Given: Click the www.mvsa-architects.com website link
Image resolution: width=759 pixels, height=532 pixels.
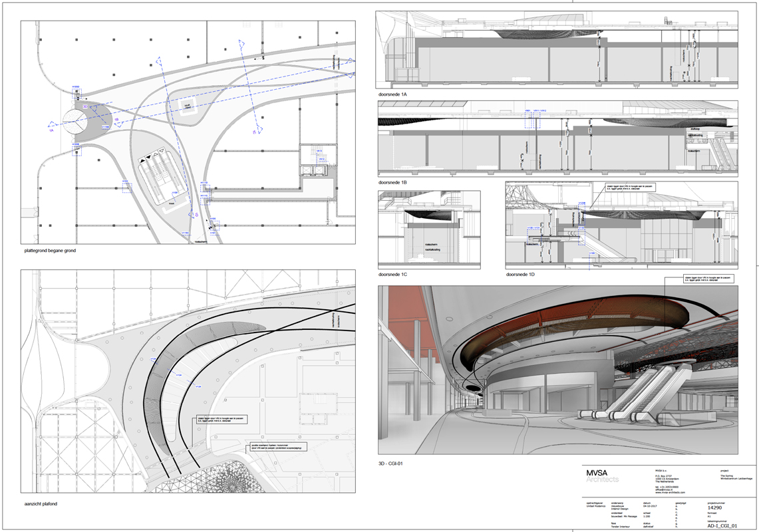Looking at the screenshot, I should 672,493.
